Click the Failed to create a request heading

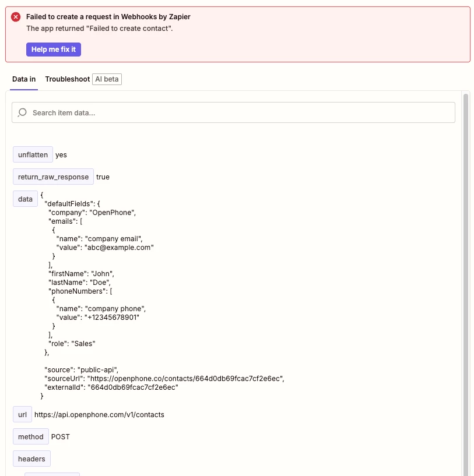tap(108, 17)
